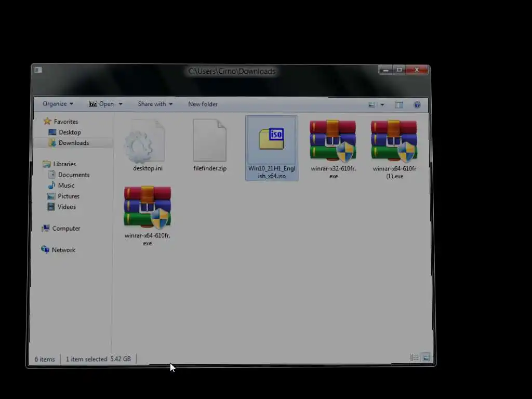532x399 pixels.
Task: Select the winrar-x64-610fr (1).exe installer icon
Action: point(394,141)
